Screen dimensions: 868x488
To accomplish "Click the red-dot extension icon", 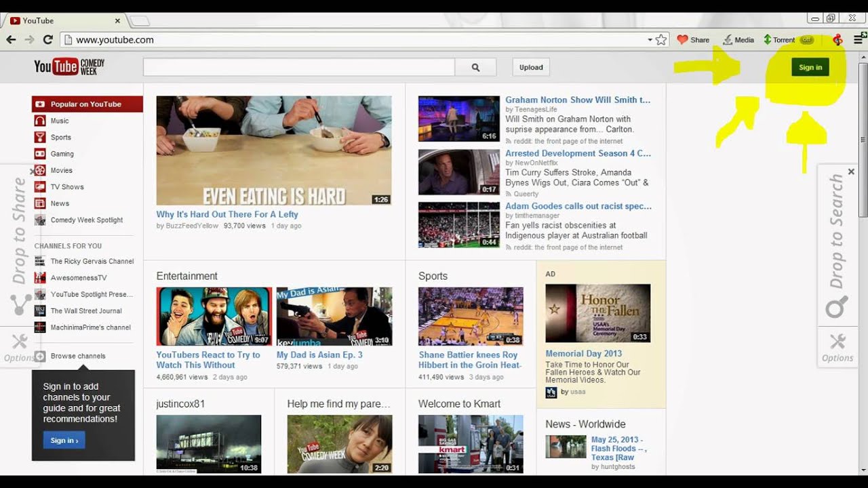I will pyautogui.click(x=837, y=40).
